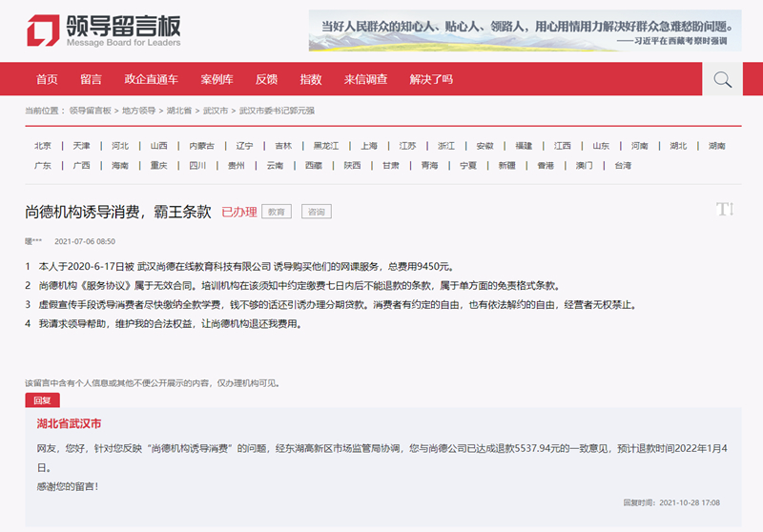Click the 教育 category tag
This screenshot has width=763, height=532.
(277, 212)
